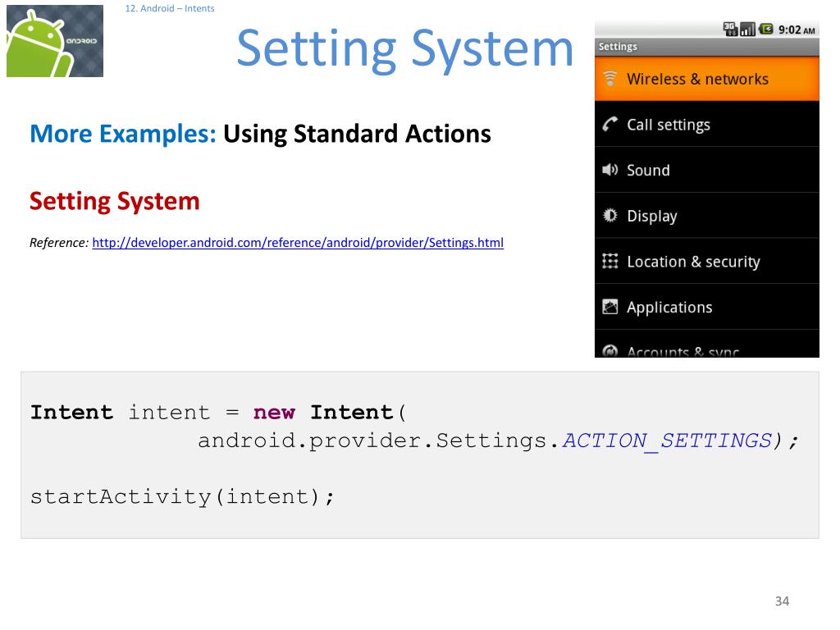Open Call settings entry
The width and height of the screenshot is (840, 630).
[x=706, y=125]
